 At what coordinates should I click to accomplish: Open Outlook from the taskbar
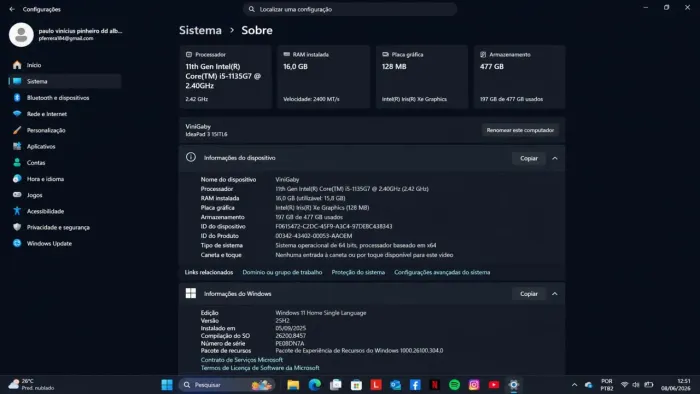point(396,385)
